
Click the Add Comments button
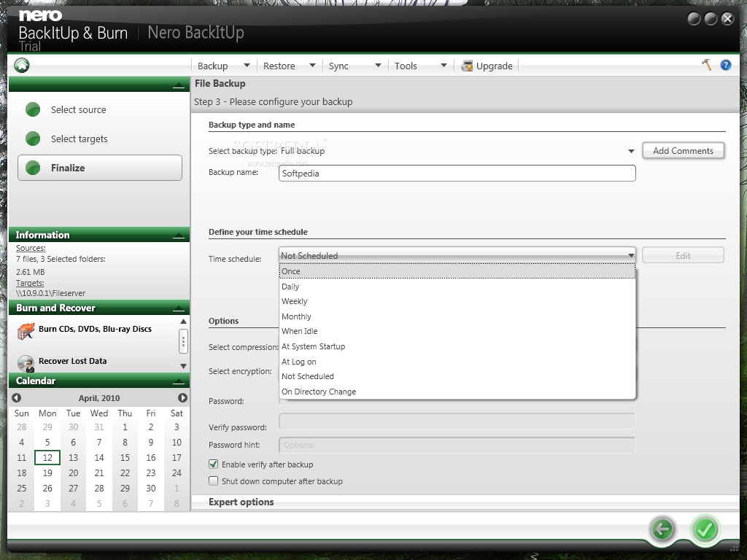tap(683, 150)
